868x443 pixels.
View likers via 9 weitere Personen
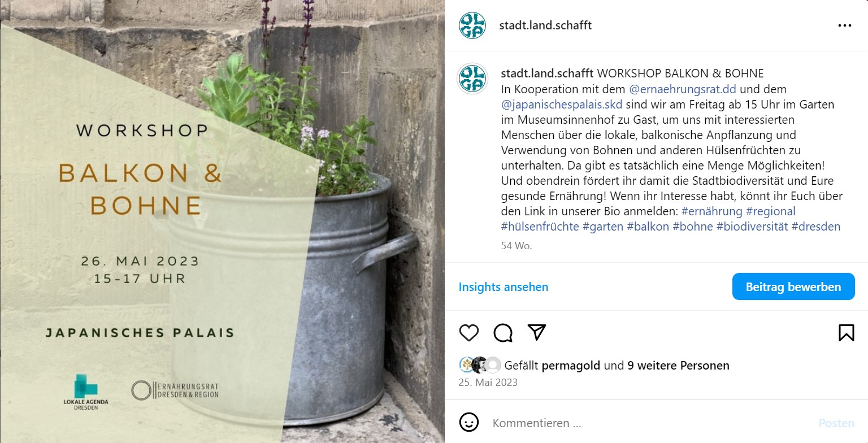coord(678,366)
